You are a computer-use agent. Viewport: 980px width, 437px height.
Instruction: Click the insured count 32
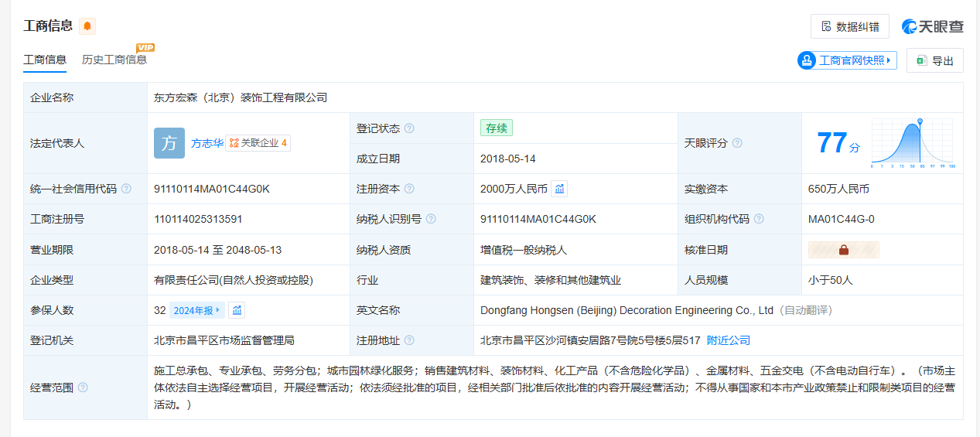[x=160, y=310]
